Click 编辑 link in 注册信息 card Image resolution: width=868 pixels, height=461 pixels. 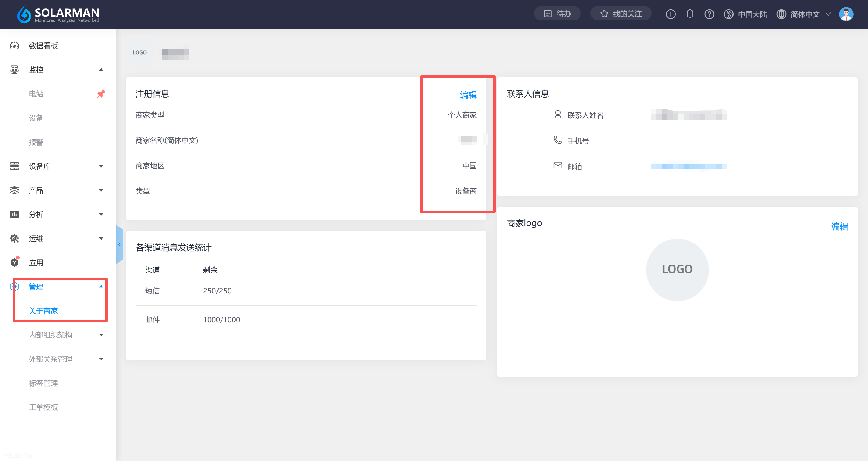pyautogui.click(x=468, y=95)
